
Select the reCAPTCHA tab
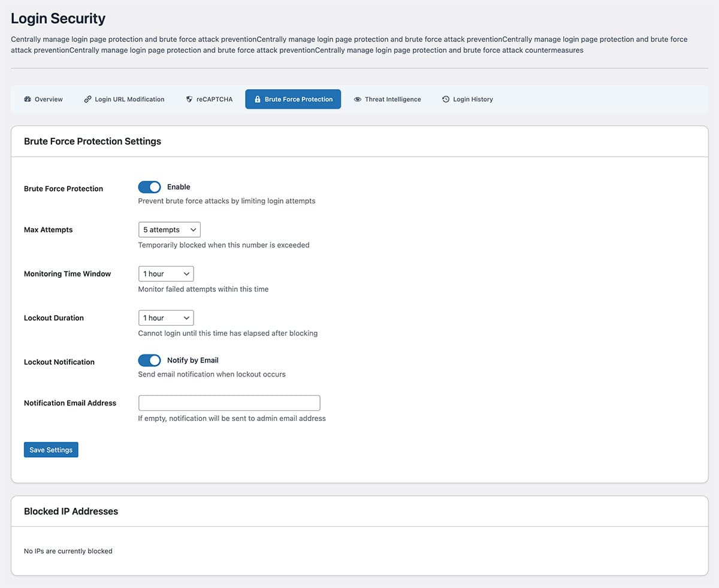pos(214,99)
